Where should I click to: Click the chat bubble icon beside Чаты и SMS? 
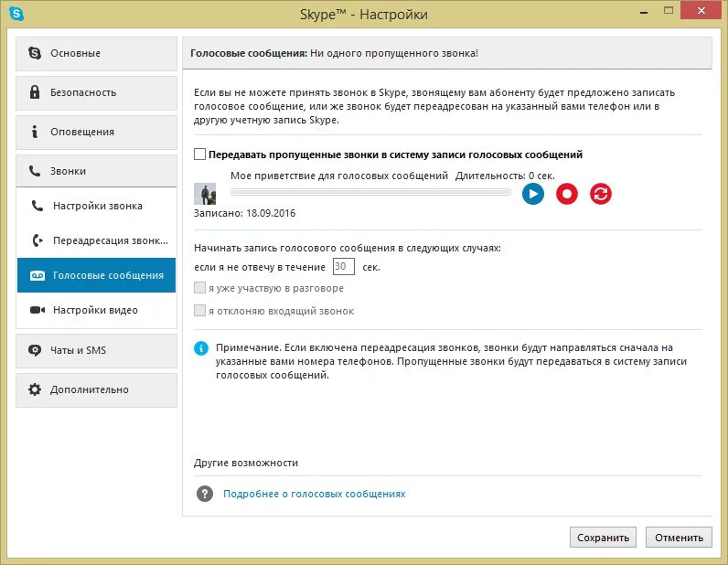pyautogui.click(x=35, y=349)
